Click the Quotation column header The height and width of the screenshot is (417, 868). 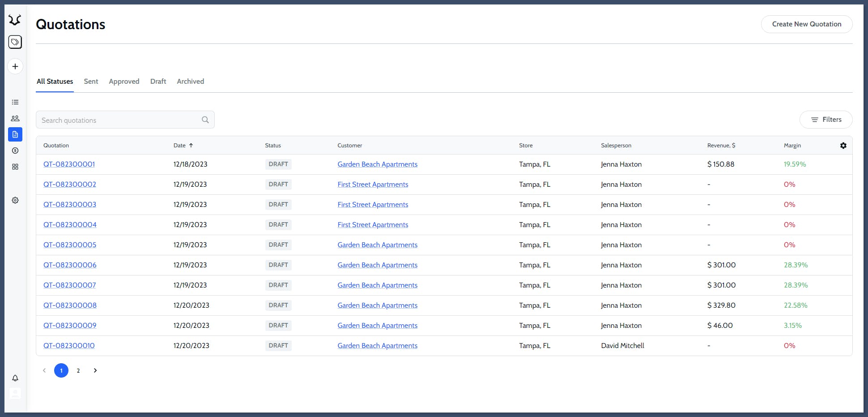[56, 146]
